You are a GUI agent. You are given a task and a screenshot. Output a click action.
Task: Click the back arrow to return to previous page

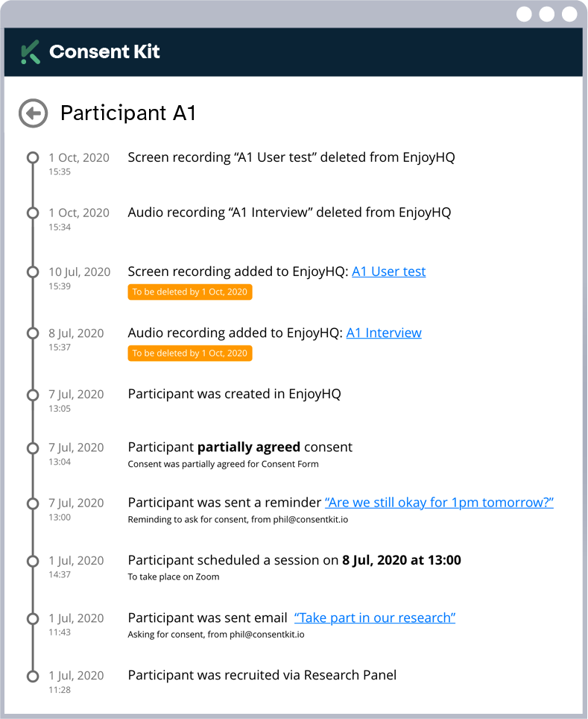tap(33, 113)
